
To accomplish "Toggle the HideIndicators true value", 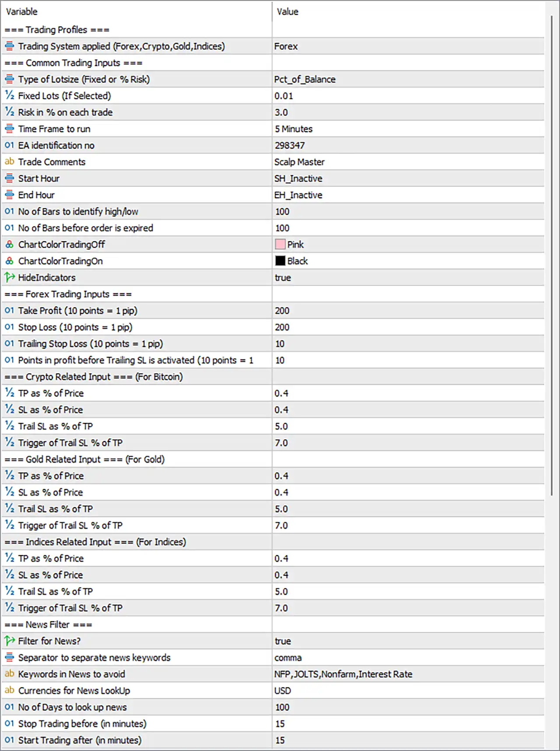I will point(408,277).
